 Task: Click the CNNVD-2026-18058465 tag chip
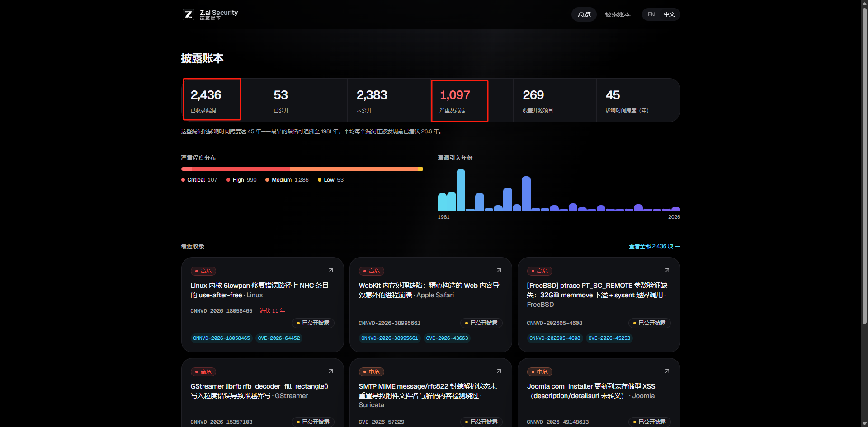222,338
